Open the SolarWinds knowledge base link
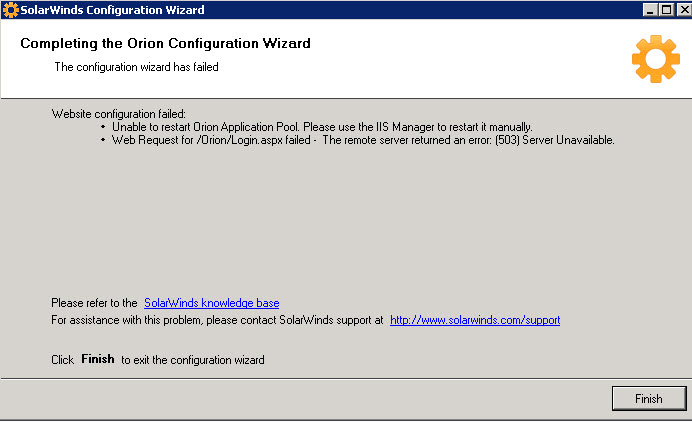The width and height of the screenshot is (692, 422). (212, 303)
